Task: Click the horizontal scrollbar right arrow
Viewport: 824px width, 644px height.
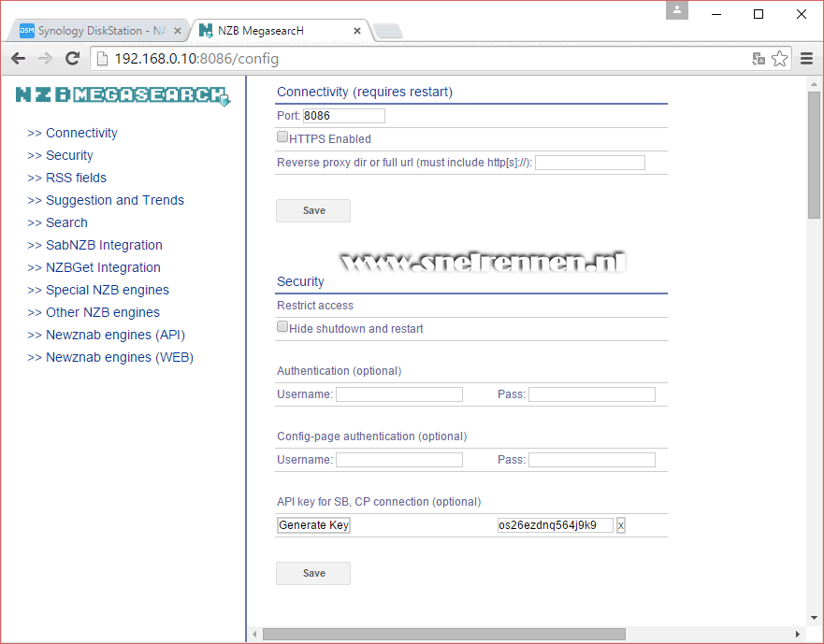Action: pos(797,634)
